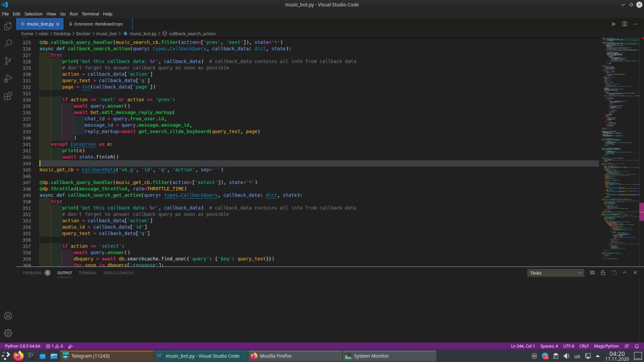Open the Run and Debug view

[8, 78]
